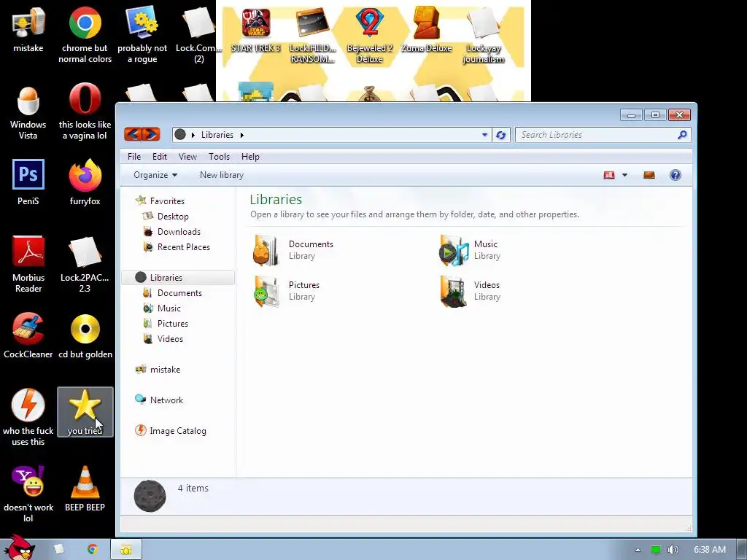Select 'mistake' in navigation pane
The image size is (747, 560).
pyautogui.click(x=158, y=370)
